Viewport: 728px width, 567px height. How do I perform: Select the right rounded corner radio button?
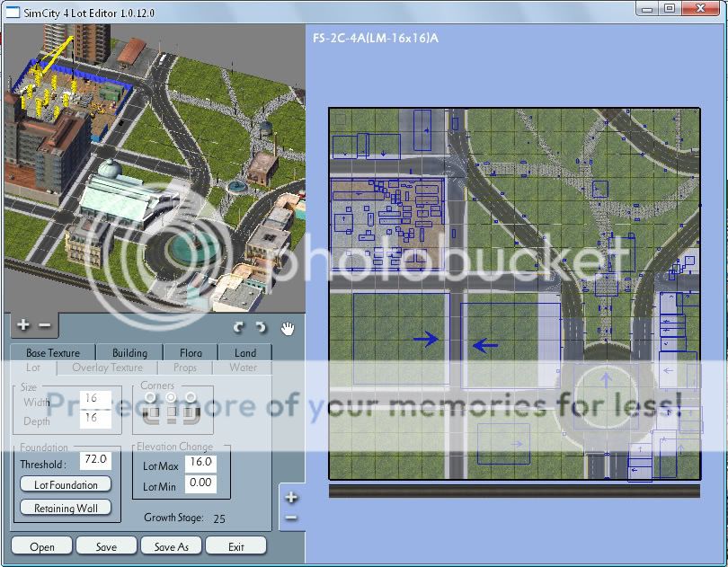coord(191,397)
